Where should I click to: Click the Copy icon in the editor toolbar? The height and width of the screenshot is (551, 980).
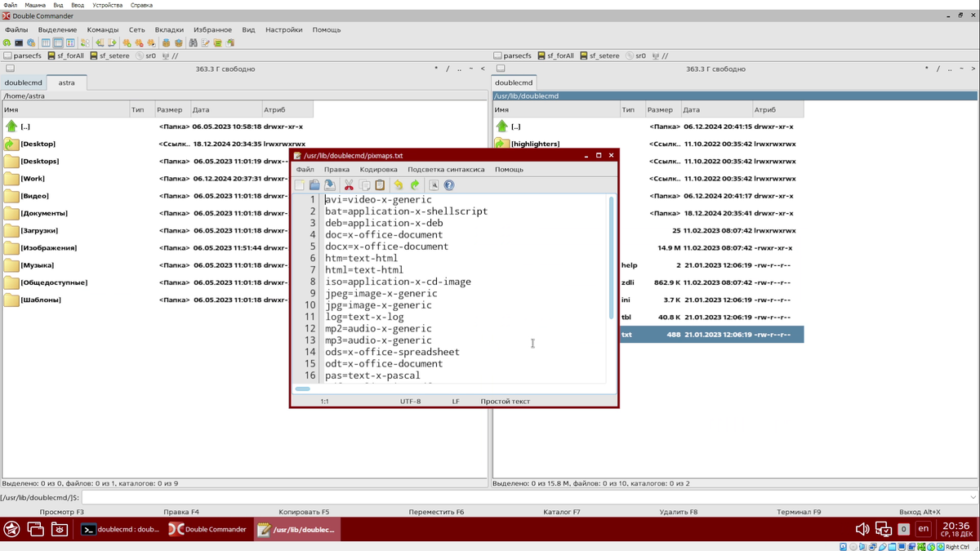365,185
